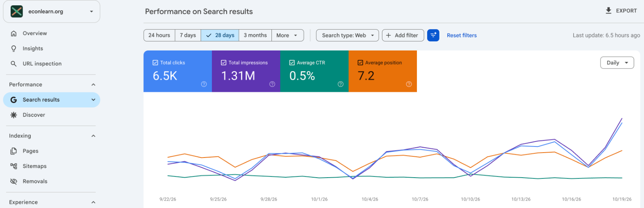Open the Pages indexing report
This screenshot has width=644, height=208.
tap(51, 151)
